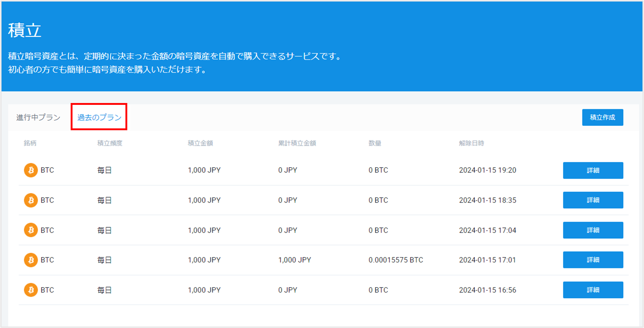
Task: Open 詳細 for plan cancelled at 19:20
Action: click(593, 170)
